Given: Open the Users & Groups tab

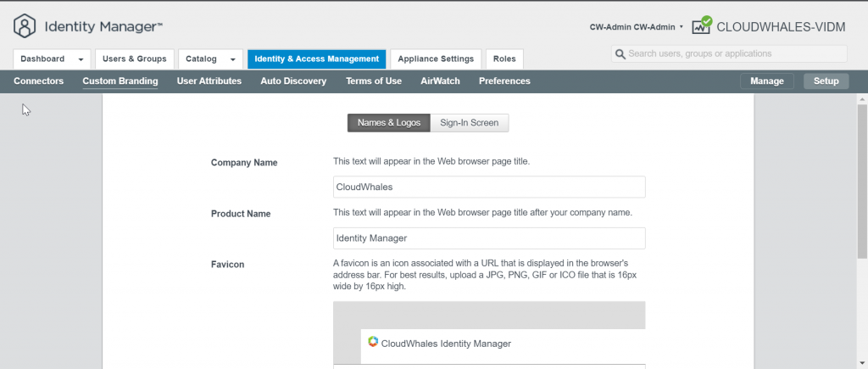Looking at the screenshot, I should (x=135, y=59).
